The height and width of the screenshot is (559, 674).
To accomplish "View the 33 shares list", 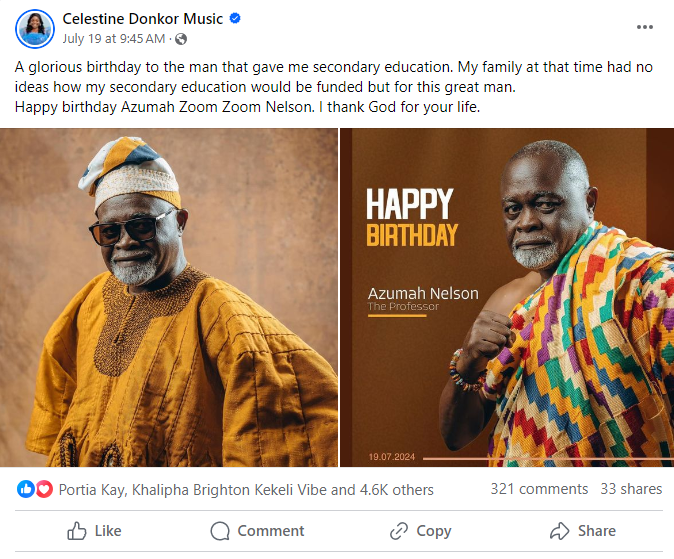I will (x=631, y=489).
